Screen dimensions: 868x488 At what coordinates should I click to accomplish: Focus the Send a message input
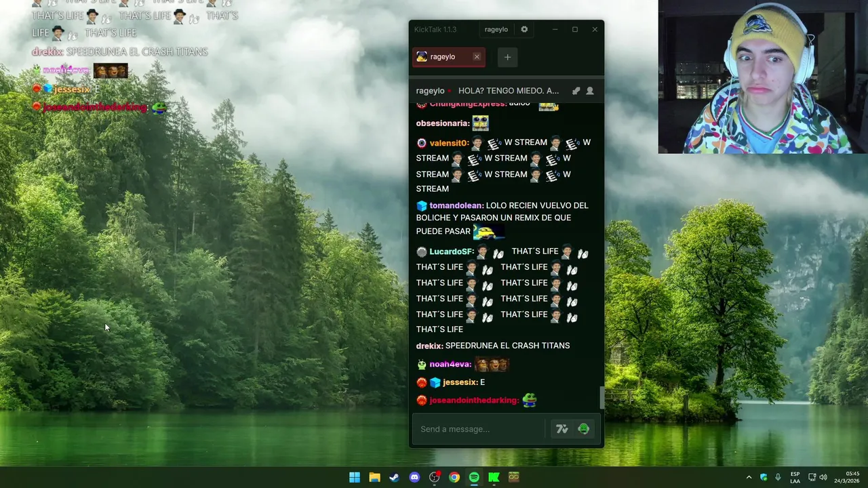click(479, 429)
